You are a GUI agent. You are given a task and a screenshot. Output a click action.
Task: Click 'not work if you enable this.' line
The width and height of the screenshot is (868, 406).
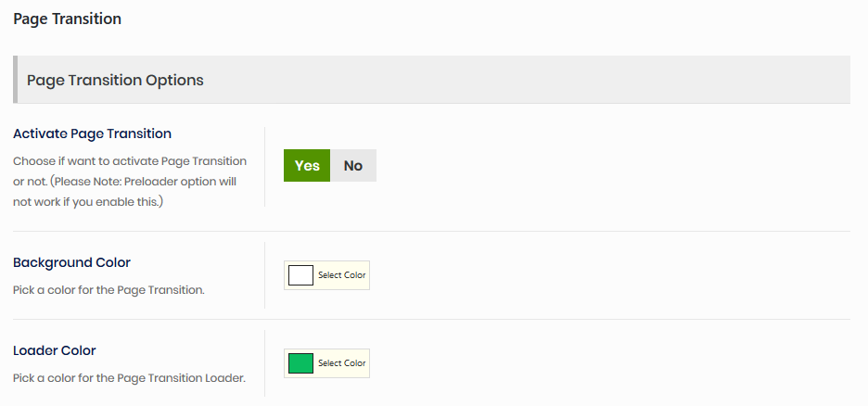[x=89, y=202]
